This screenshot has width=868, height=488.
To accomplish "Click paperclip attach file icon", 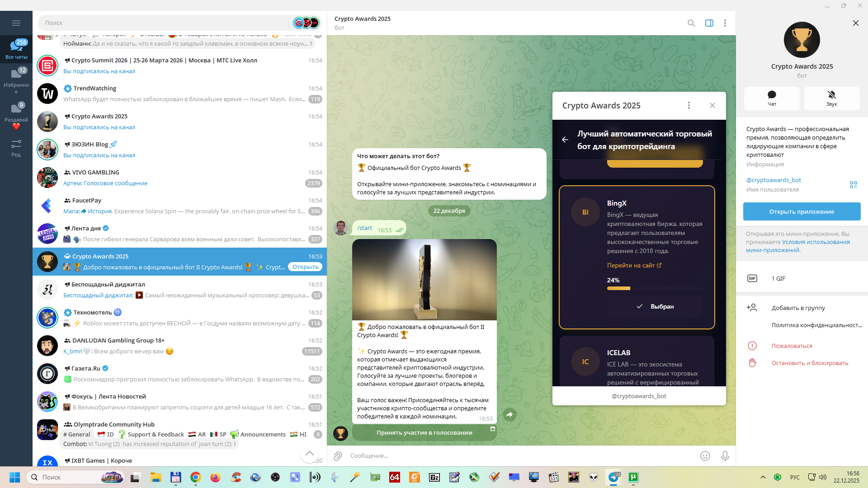I will pyautogui.click(x=338, y=456).
